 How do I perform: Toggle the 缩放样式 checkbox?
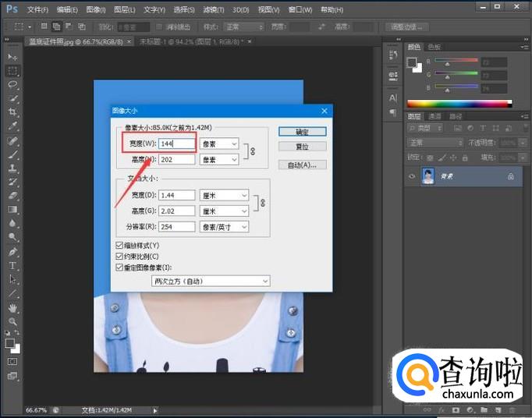pyautogui.click(x=119, y=245)
